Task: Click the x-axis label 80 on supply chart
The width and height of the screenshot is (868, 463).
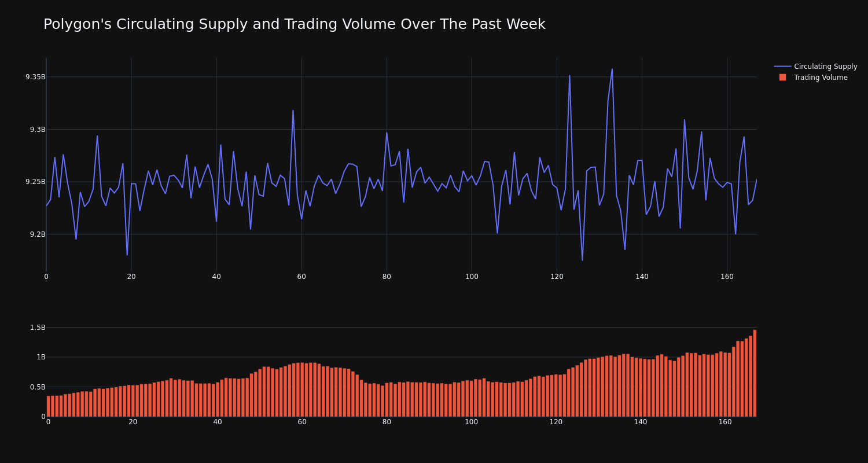Action: tap(387, 277)
